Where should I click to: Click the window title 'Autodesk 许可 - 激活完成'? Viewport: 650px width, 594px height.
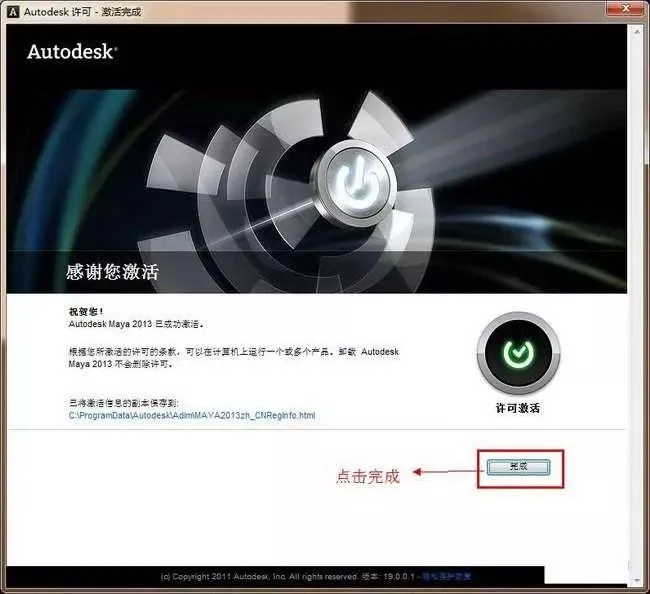[x=82, y=12]
